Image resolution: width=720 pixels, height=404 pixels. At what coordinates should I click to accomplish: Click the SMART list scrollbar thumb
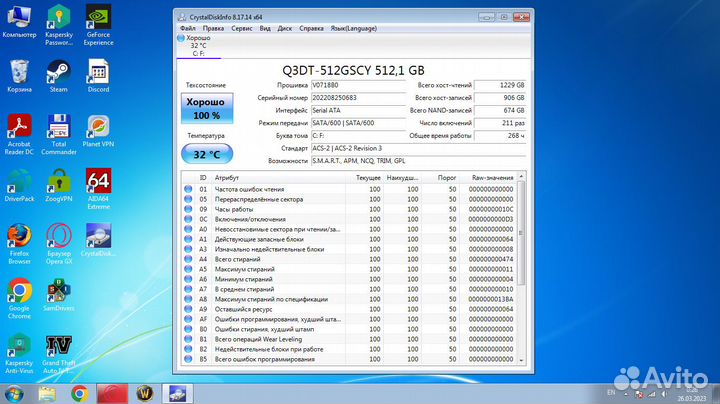pos(521,233)
